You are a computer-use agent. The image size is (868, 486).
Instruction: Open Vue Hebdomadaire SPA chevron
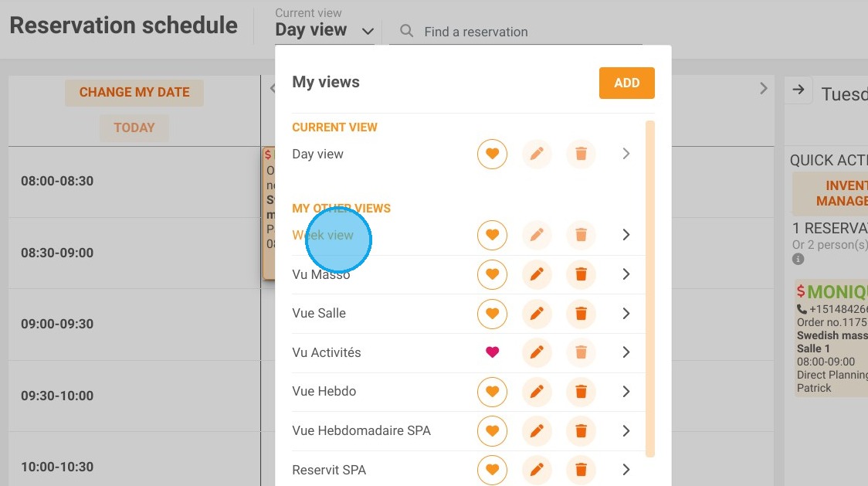click(x=626, y=430)
